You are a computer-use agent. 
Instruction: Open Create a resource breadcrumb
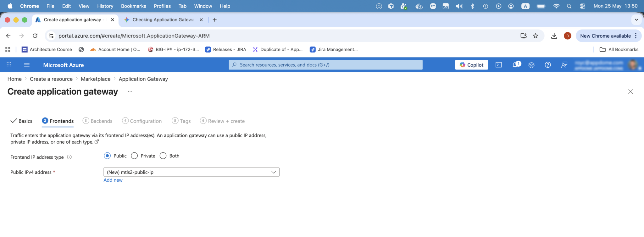coord(51,79)
